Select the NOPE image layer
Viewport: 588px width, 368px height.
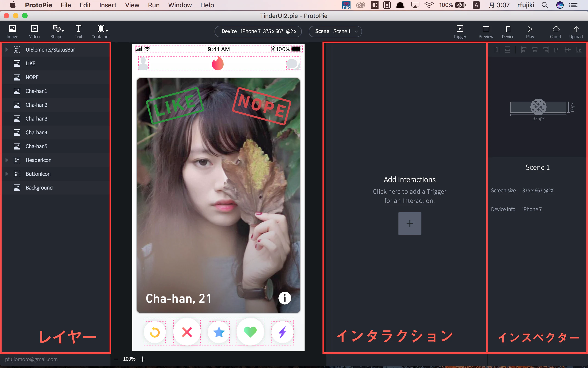point(56,77)
